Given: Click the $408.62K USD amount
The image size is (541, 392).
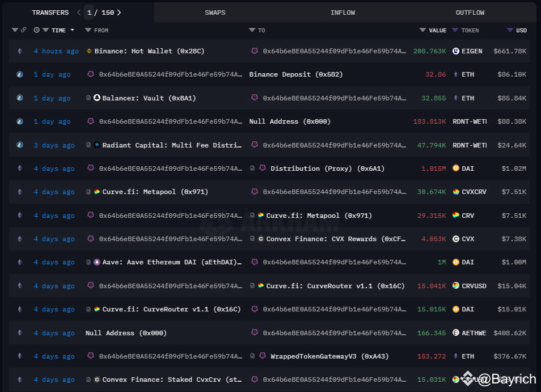Looking at the screenshot, I should point(510,333).
